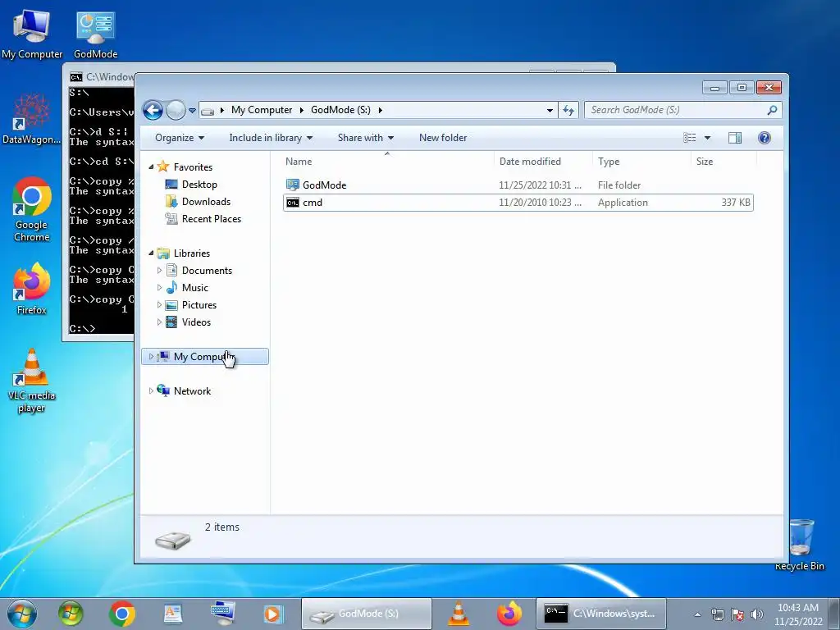This screenshot has width=840, height=630.
Task: Click the GodMode row's File folder type
Action: (x=619, y=185)
